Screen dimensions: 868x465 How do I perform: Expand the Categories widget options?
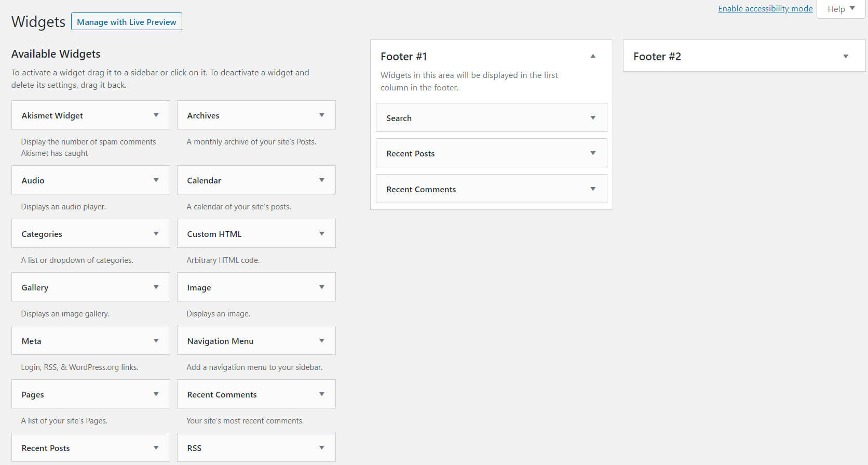coord(156,234)
